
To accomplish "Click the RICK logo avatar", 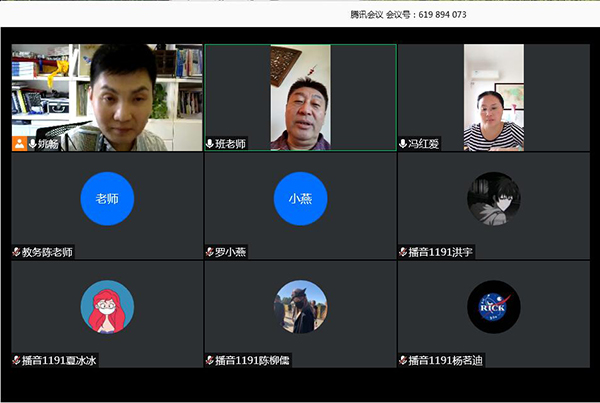I will click(493, 307).
